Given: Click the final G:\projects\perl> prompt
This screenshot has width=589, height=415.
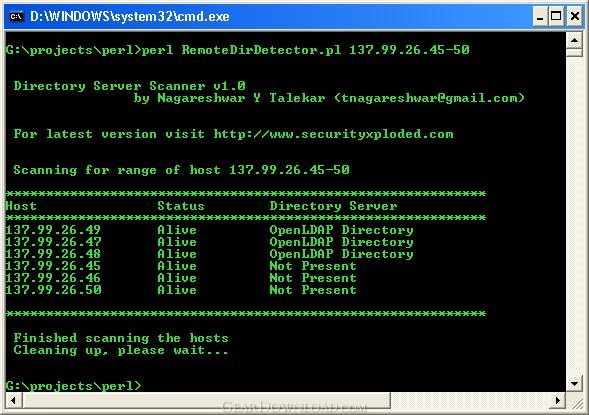Looking at the screenshot, I should 74,386.
